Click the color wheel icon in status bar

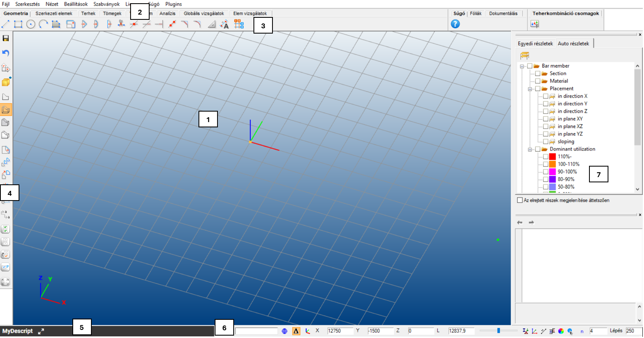pos(561,331)
